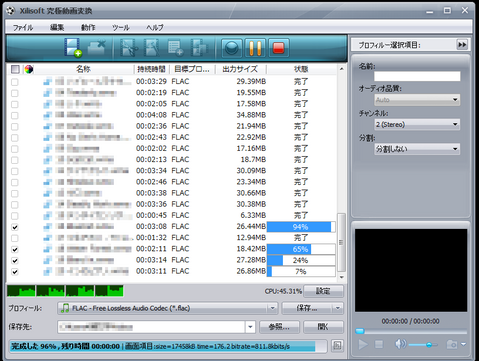Click the log icon beside progress bar
Image resolution: width=479 pixels, height=361 pixels.
point(337,346)
